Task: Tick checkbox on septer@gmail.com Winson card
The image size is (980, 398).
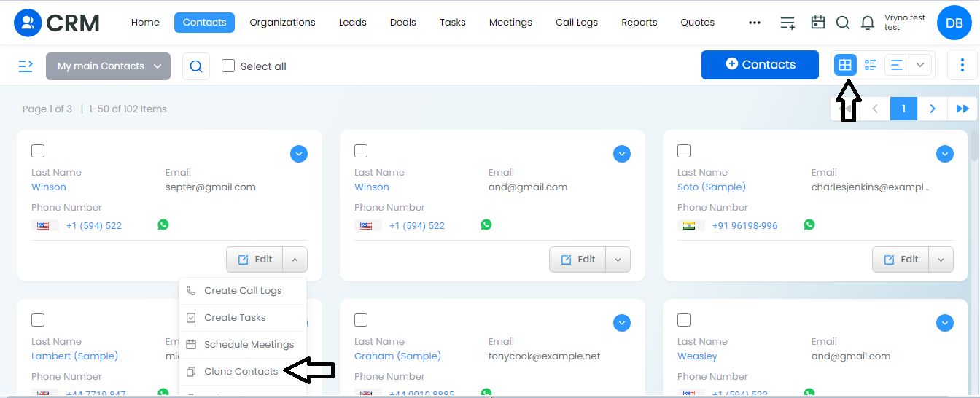Action: click(x=38, y=151)
